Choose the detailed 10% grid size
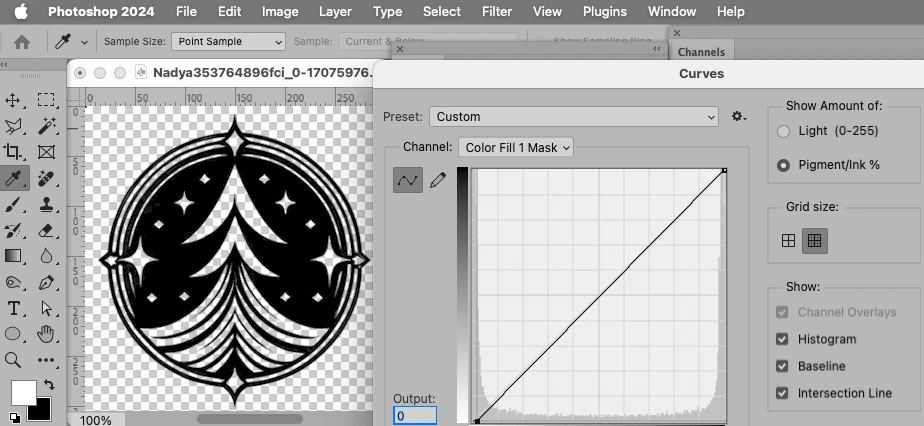This screenshot has width=924, height=426. [x=814, y=240]
